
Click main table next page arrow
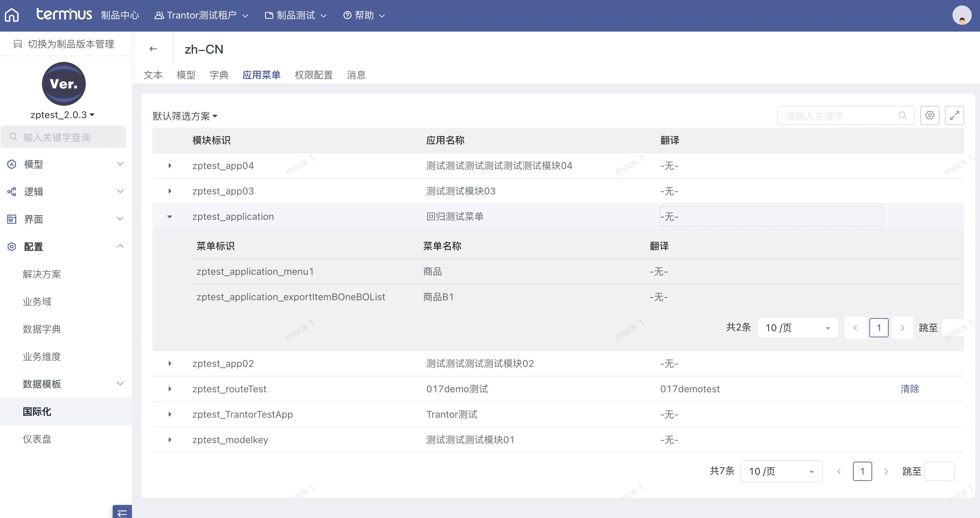click(886, 471)
